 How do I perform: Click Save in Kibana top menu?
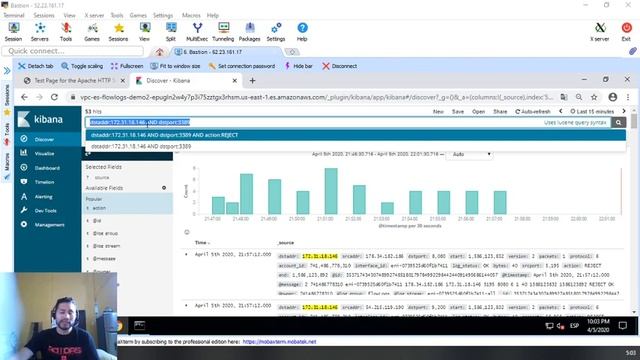[458, 111]
